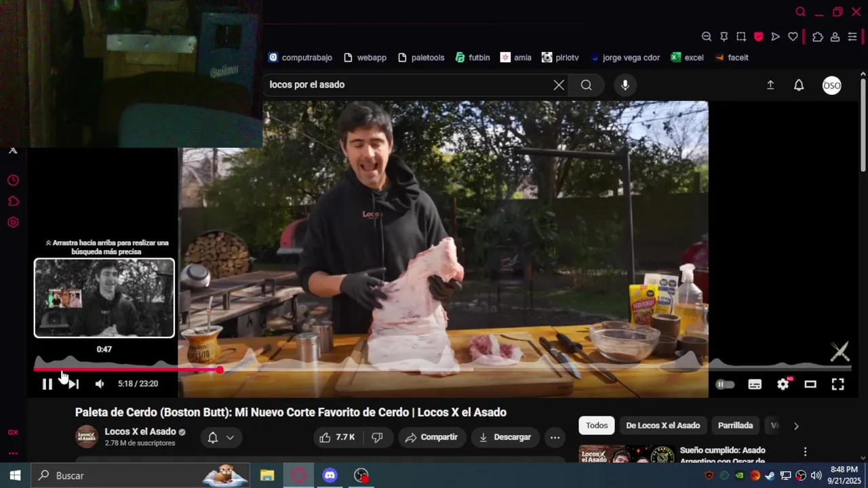Click the seek preview thumbnail at 0:47
868x488 pixels.
coord(104,298)
